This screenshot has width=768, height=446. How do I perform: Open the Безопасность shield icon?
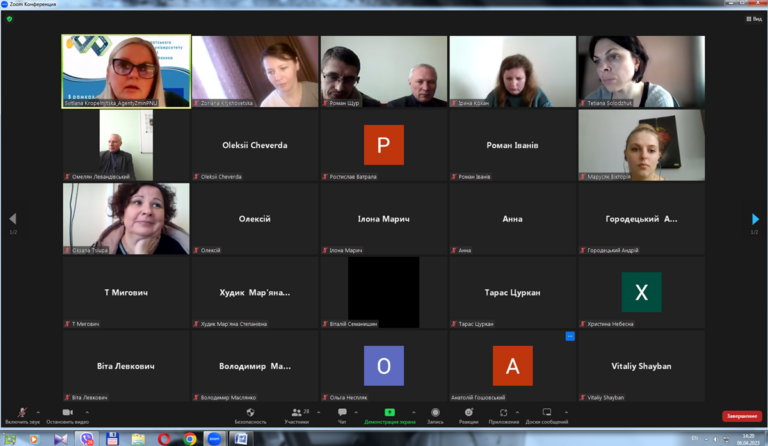point(250,416)
